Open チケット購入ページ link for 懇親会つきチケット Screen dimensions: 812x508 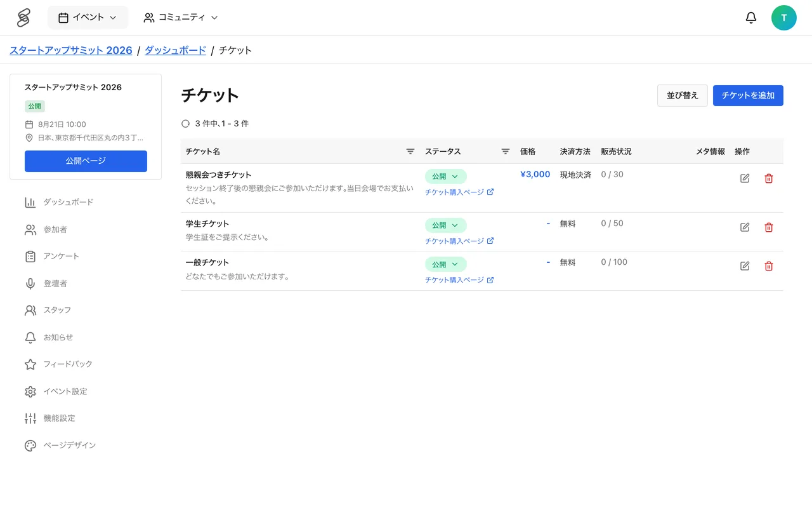[x=459, y=192]
